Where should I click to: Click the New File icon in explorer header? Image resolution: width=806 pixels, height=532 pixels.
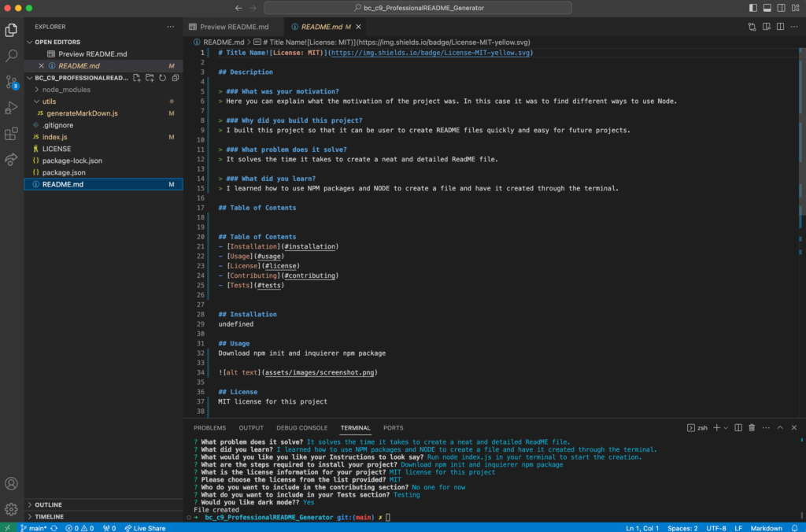[137, 78]
